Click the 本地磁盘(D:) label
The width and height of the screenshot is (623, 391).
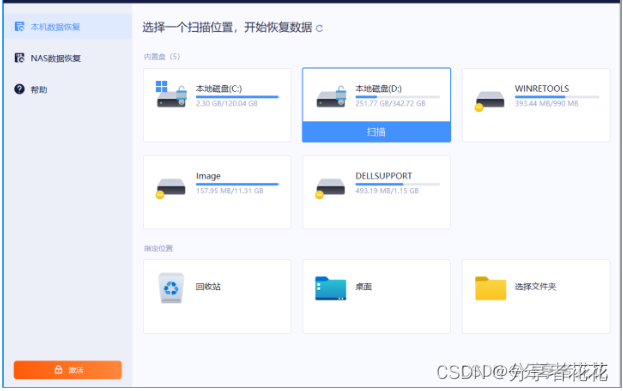pyautogui.click(x=378, y=89)
